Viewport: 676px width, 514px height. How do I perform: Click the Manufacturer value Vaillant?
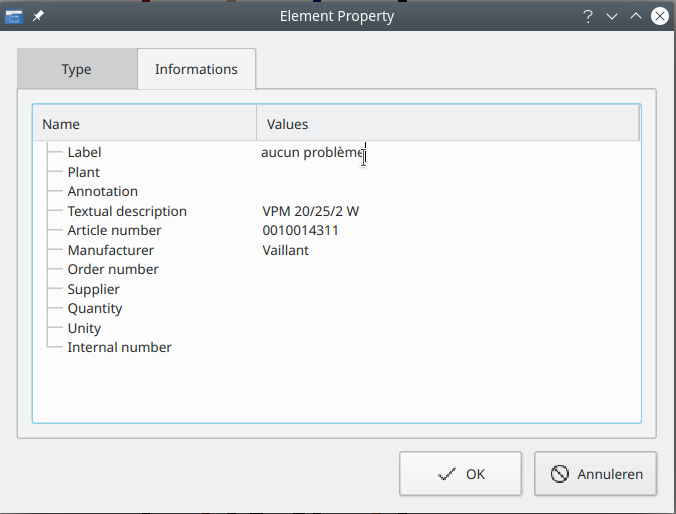tap(285, 250)
